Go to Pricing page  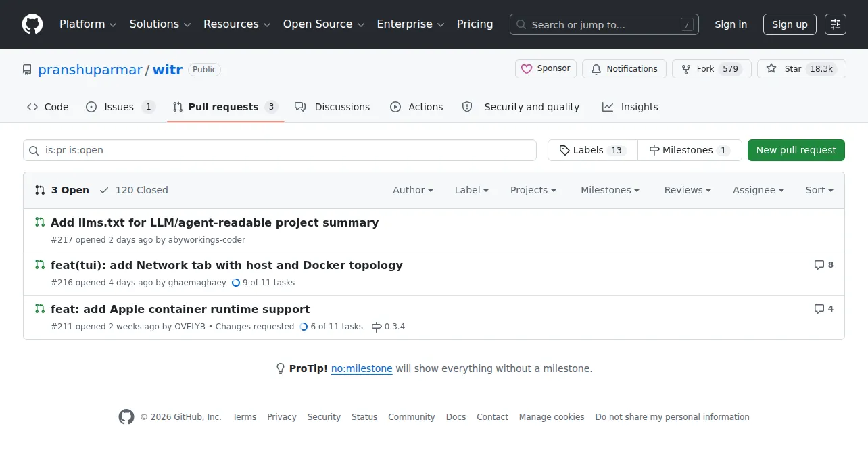pyautogui.click(x=475, y=24)
